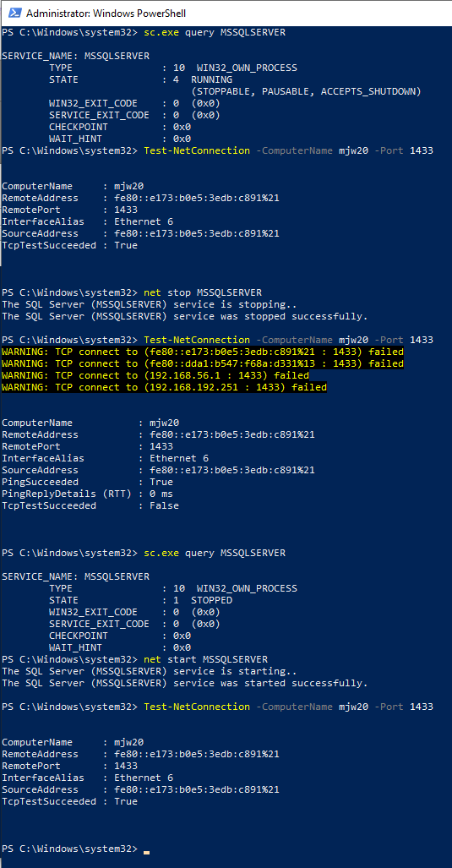Open the PowerShell title bar icon menu

tap(15, 13)
